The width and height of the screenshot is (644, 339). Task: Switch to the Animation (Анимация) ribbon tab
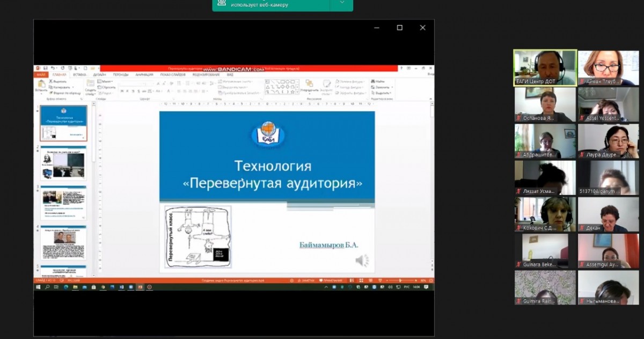[x=144, y=75]
